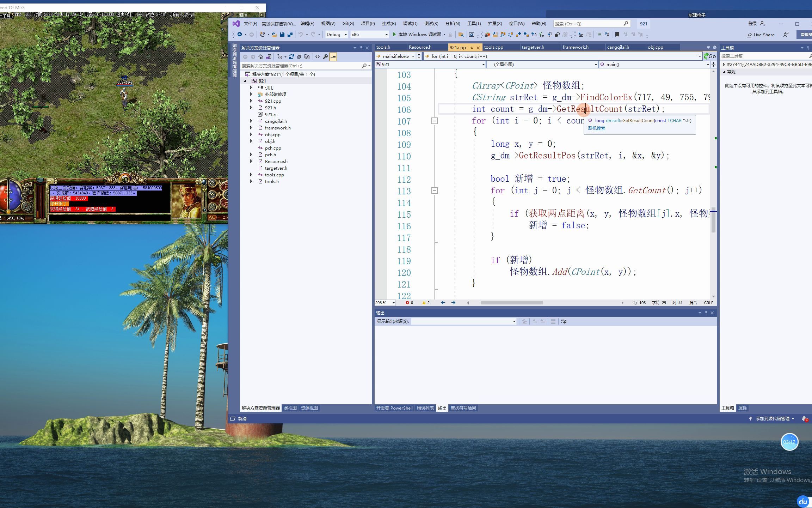
Task: Expand the cangqilai.h tree node
Action: click(x=251, y=121)
